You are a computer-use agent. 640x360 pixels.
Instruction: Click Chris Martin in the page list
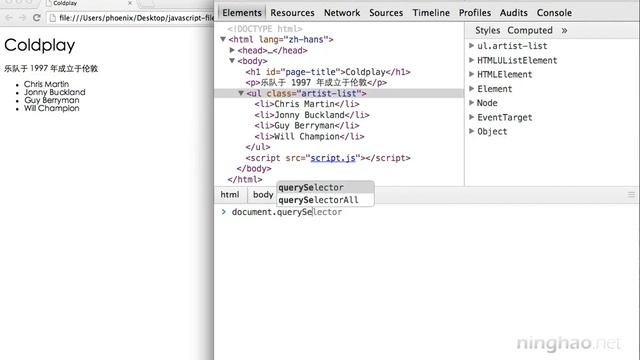[46, 84]
